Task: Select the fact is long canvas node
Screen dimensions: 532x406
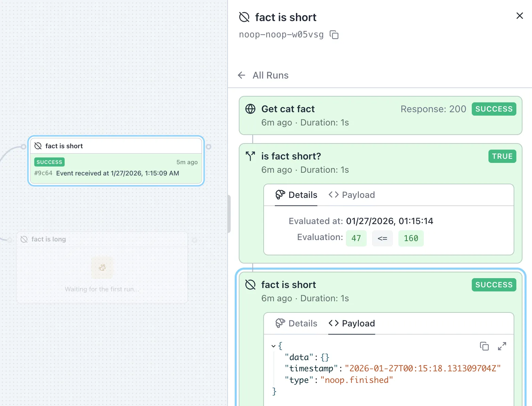Action: [x=102, y=268]
